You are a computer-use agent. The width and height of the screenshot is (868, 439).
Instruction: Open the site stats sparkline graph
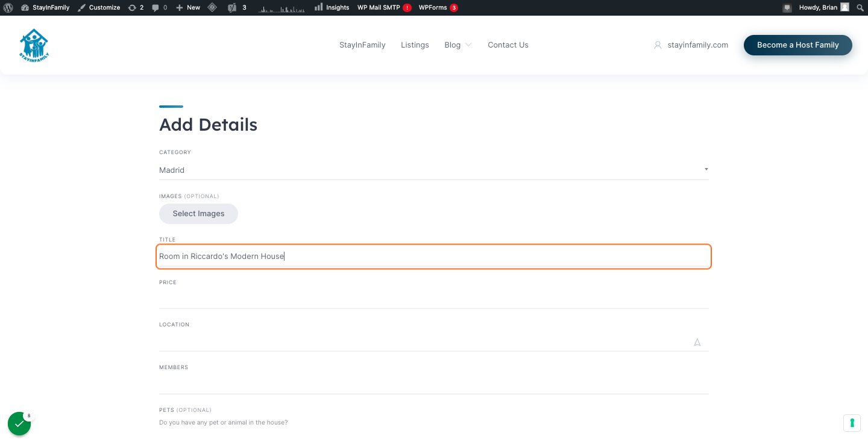pos(281,8)
